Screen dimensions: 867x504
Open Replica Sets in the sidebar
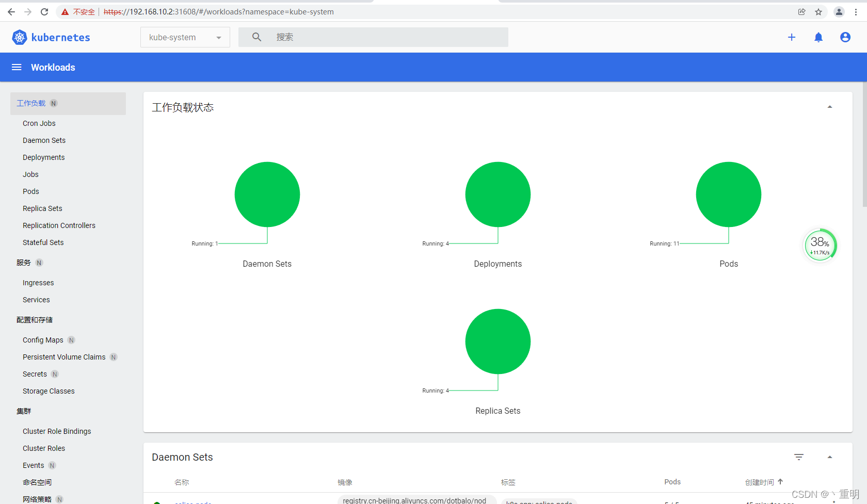42,208
